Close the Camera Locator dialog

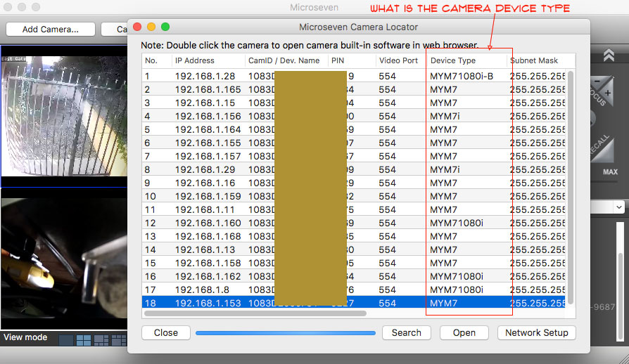coord(165,333)
